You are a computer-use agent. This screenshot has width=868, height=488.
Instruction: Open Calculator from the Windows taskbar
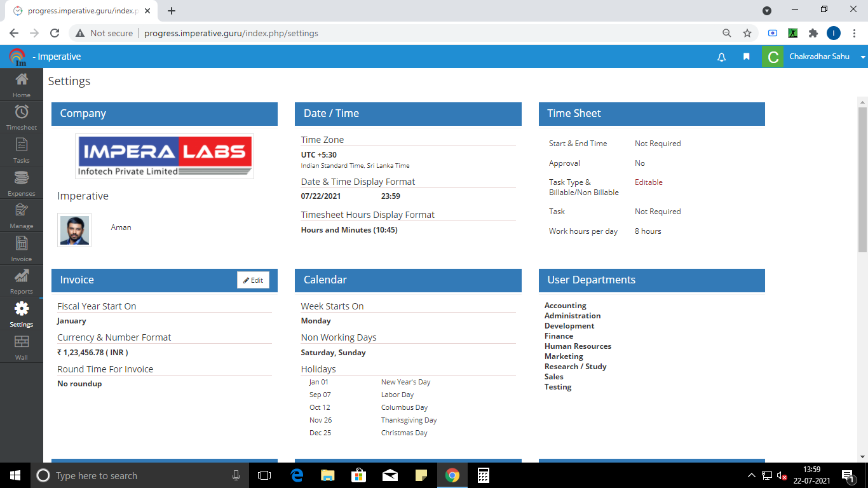483,475
